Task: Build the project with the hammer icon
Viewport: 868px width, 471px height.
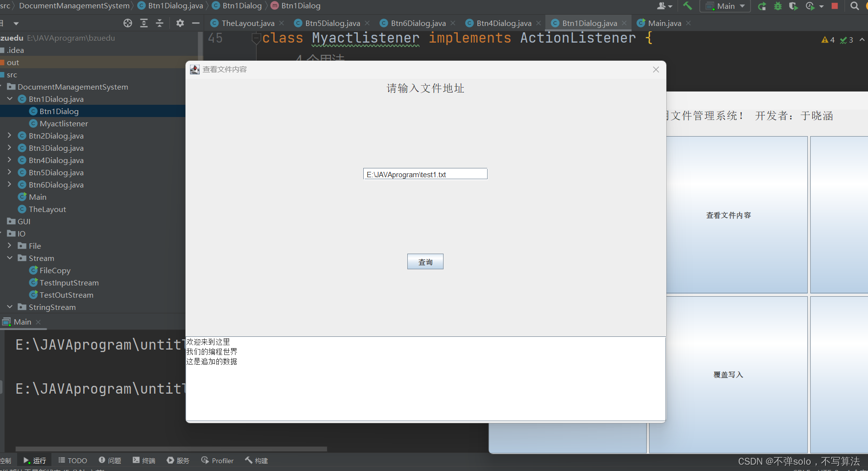Action: tap(687, 6)
